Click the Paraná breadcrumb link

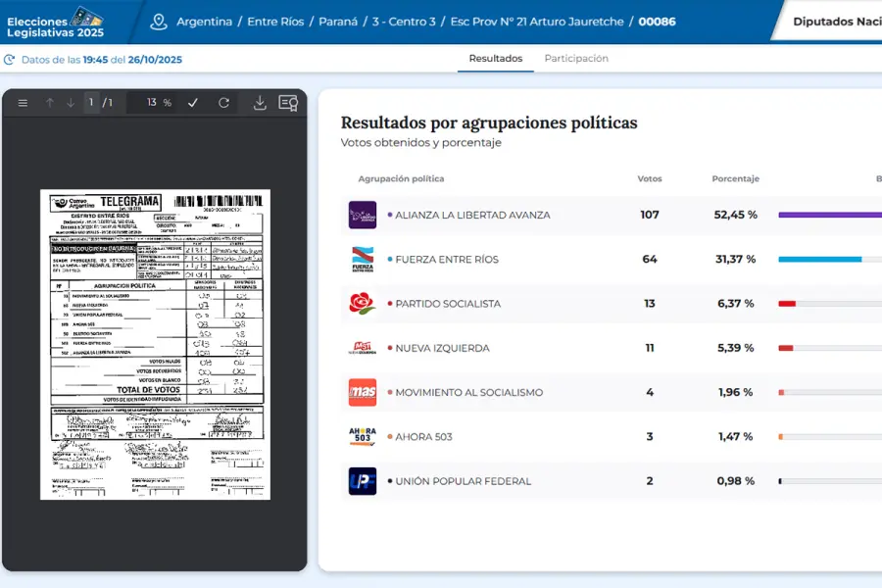pos(338,22)
